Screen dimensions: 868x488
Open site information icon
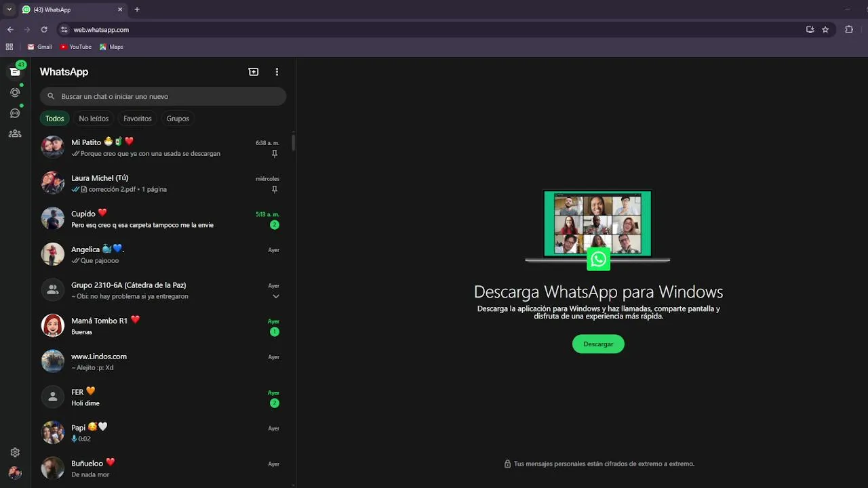pos(64,30)
